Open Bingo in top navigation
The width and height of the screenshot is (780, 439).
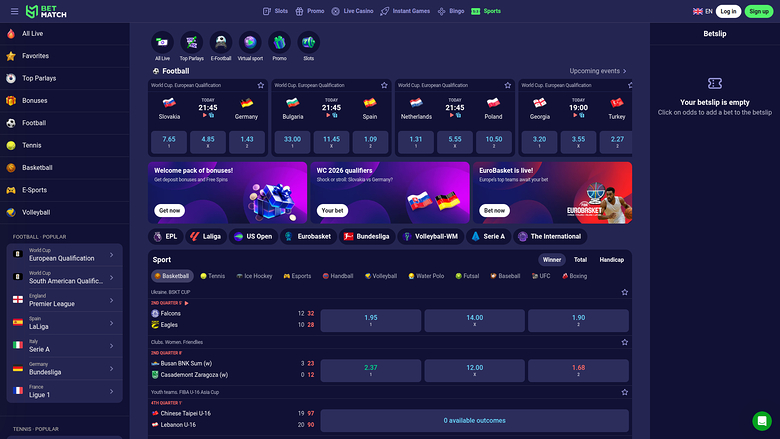pos(451,11)
